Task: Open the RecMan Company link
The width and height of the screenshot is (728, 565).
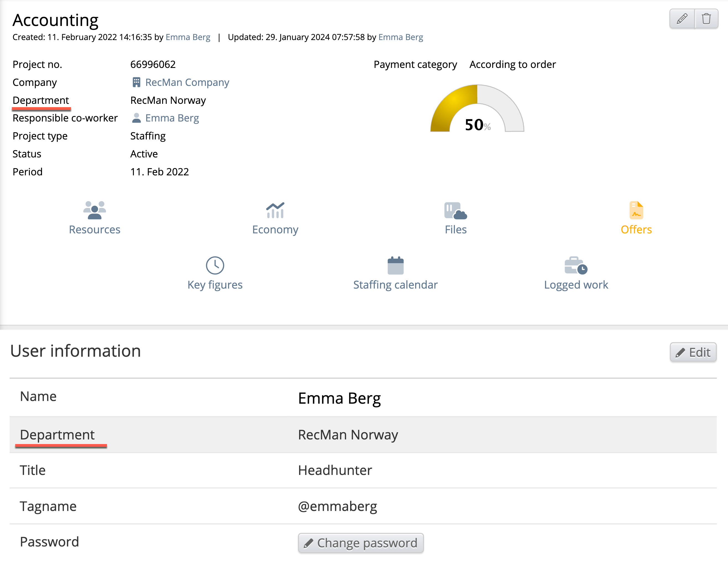Action: point(187,82)
